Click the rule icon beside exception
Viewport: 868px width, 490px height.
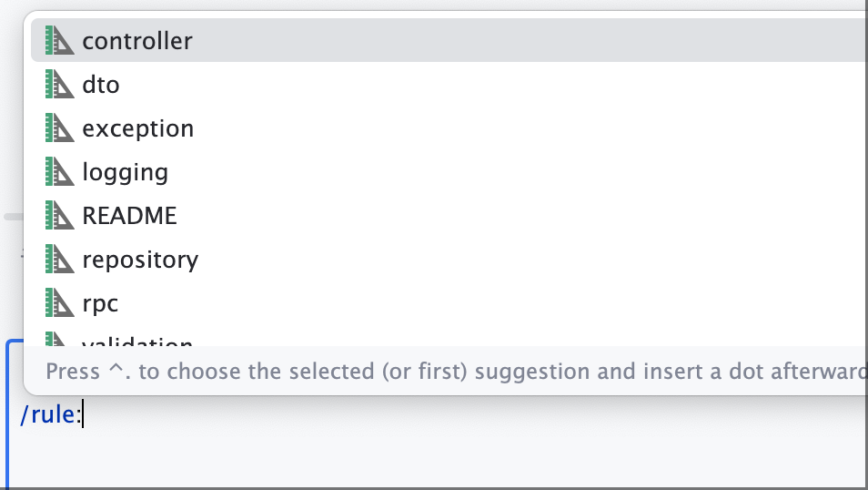60,128
